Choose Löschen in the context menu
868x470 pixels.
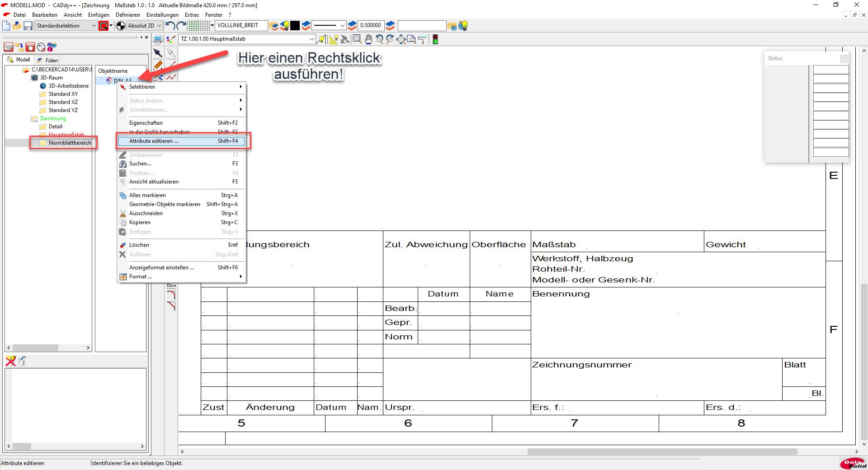(181, 245)
